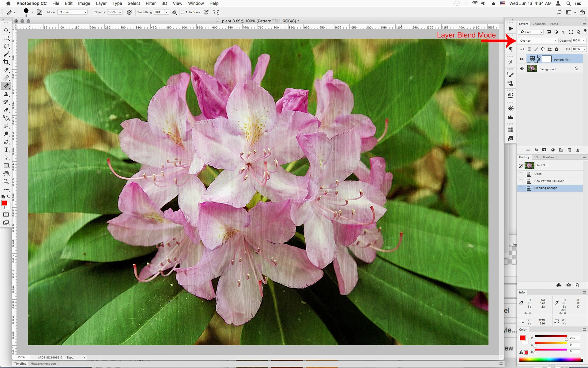Create new snapshot in History panel

[568, 285]
